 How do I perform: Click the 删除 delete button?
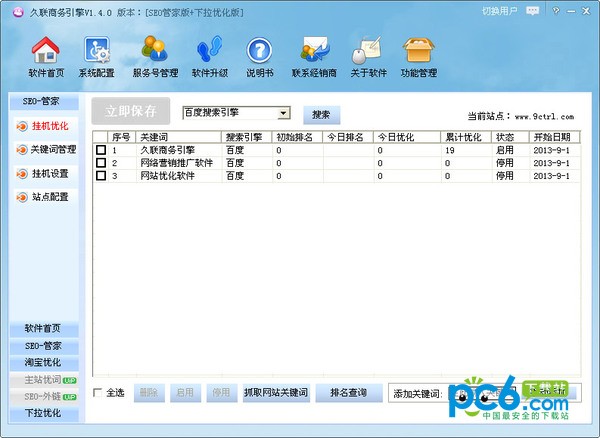(x=149, y=393)
